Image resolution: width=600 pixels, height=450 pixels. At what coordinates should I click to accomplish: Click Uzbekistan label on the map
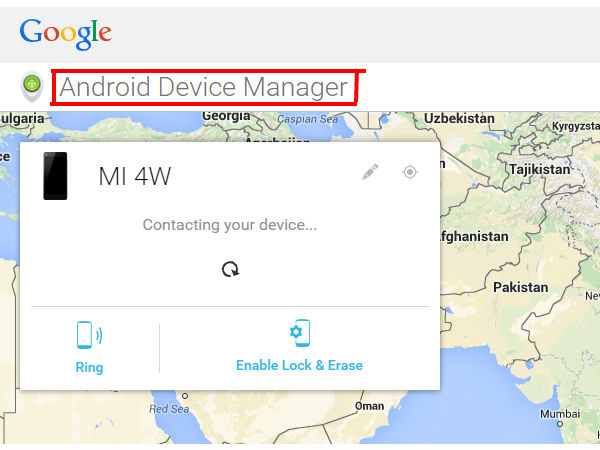459,118
